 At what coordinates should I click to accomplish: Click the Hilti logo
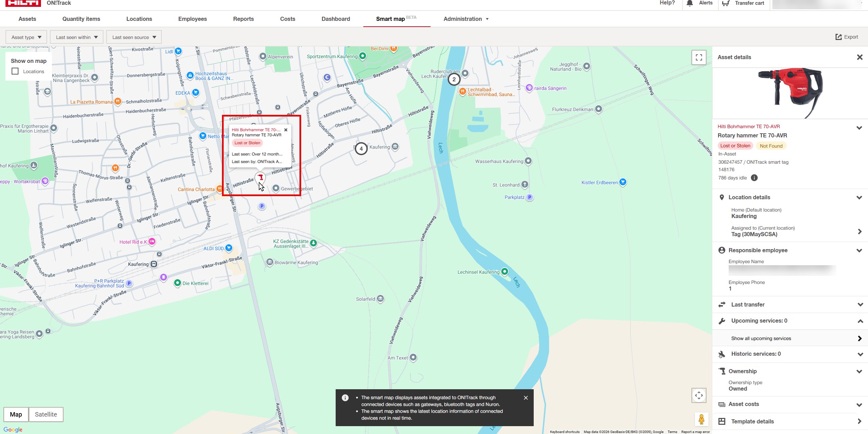[x=23, y=3]
